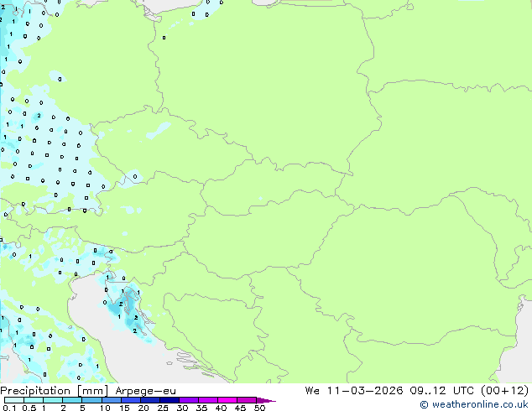532x411 pixels.
Task: Click the above-50 mm legend arrow tip
Action: 266,400
